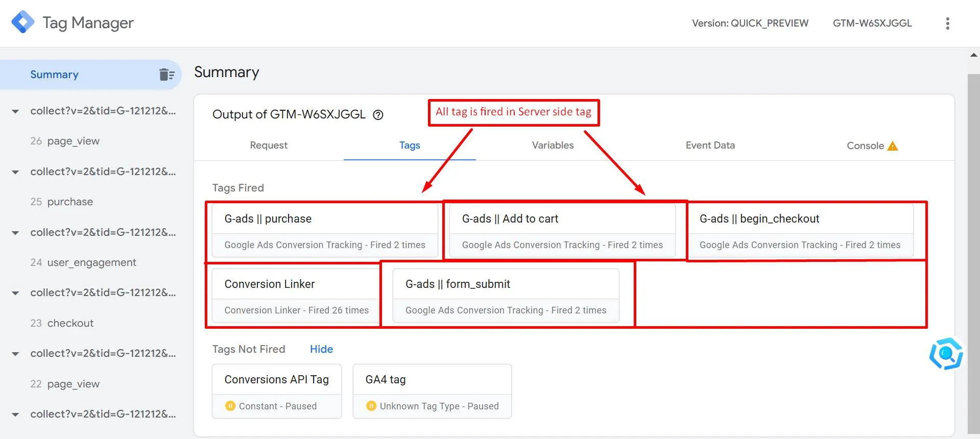
Task: Collapse the collect request above 26 page_view
Action: click(15, 111)
